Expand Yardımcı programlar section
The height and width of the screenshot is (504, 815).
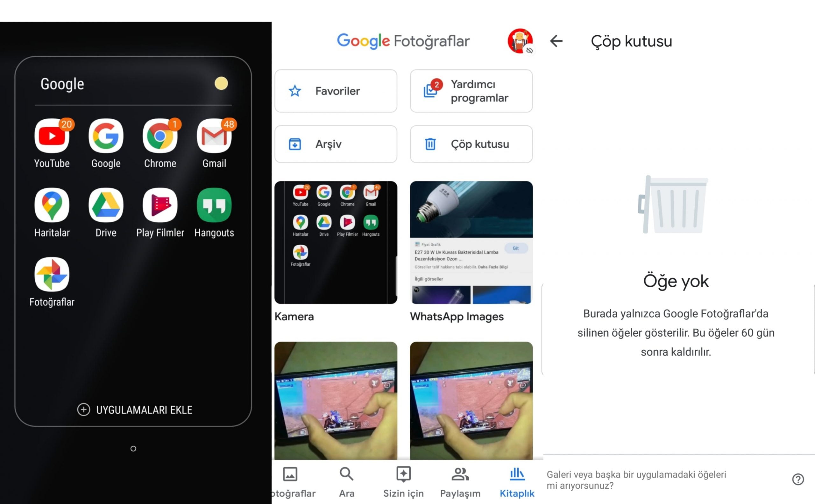tap(472, 91)
